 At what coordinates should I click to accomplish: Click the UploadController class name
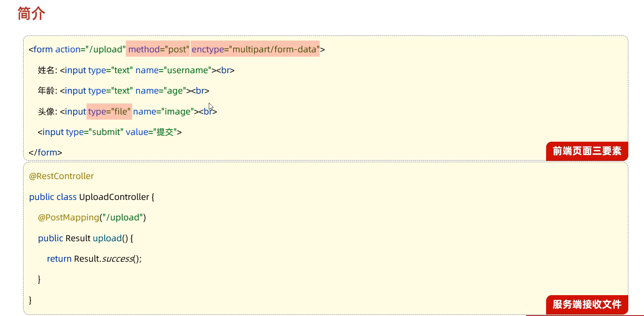(114, 197)
